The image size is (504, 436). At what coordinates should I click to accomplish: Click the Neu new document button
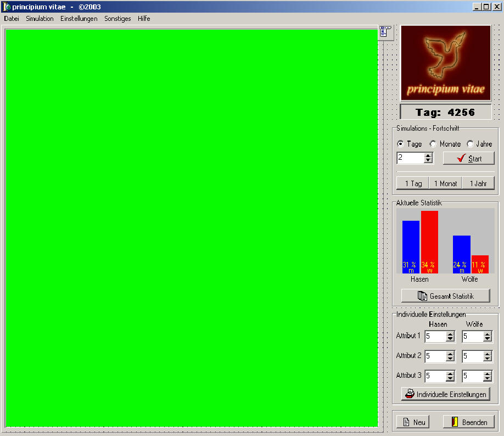click(413, 422)
